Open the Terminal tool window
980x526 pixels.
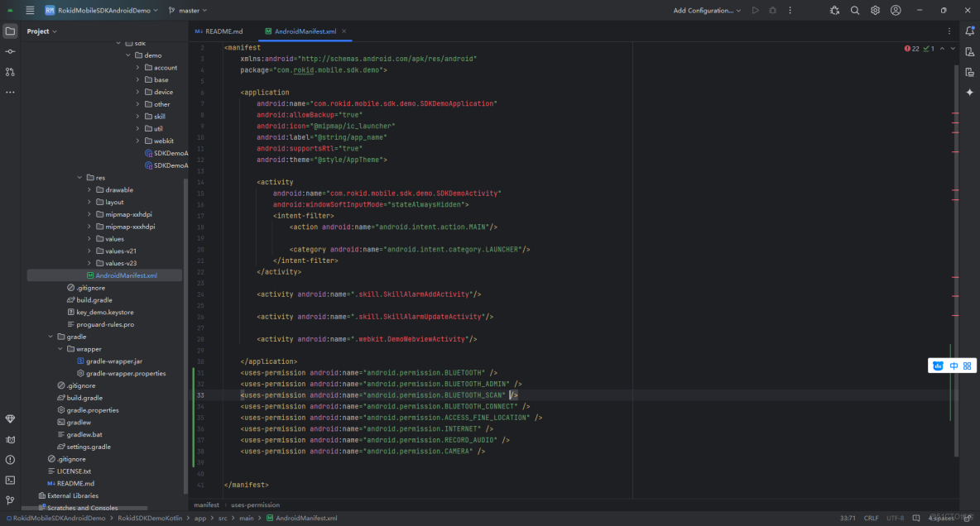point(10,480)
